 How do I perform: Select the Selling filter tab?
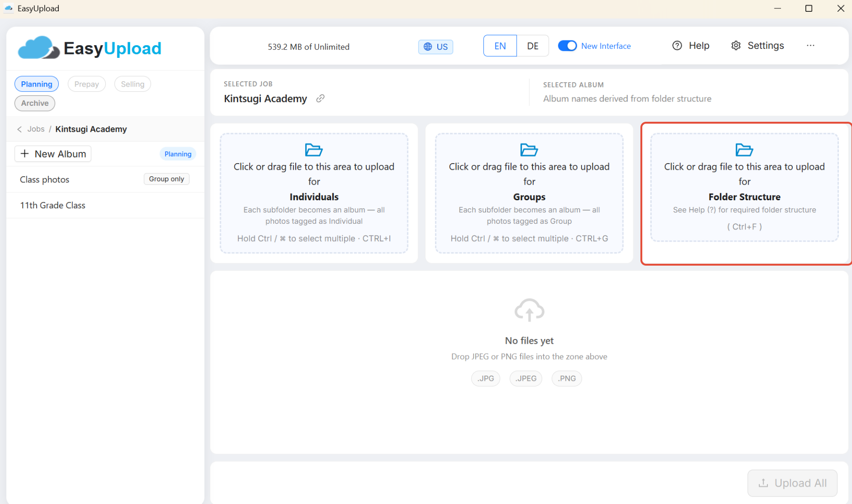coord(133,84)
